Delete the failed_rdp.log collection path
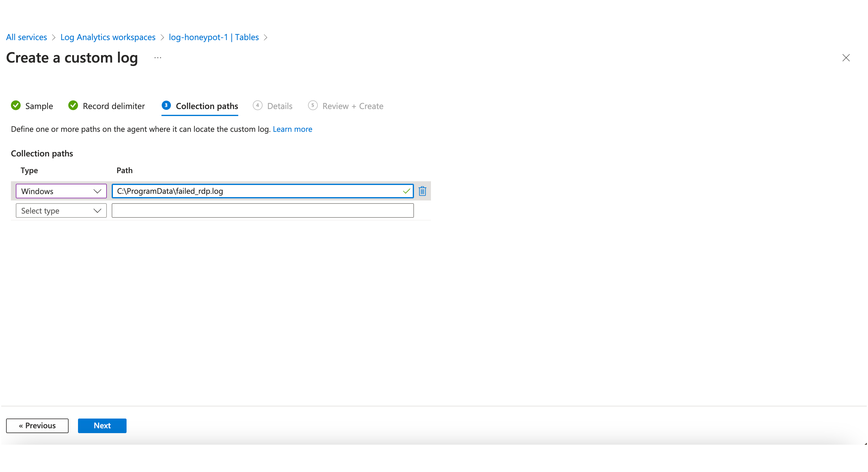868x472 pixels. (422, 191)
